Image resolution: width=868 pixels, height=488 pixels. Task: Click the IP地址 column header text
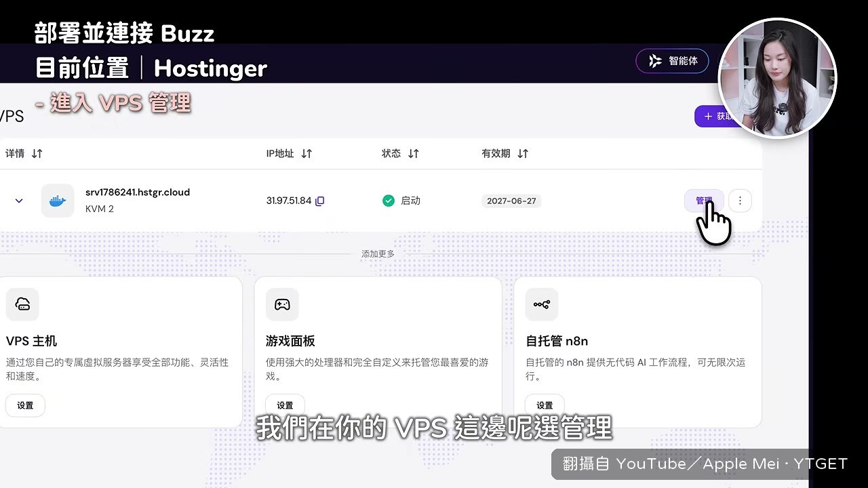coord(280,154)
